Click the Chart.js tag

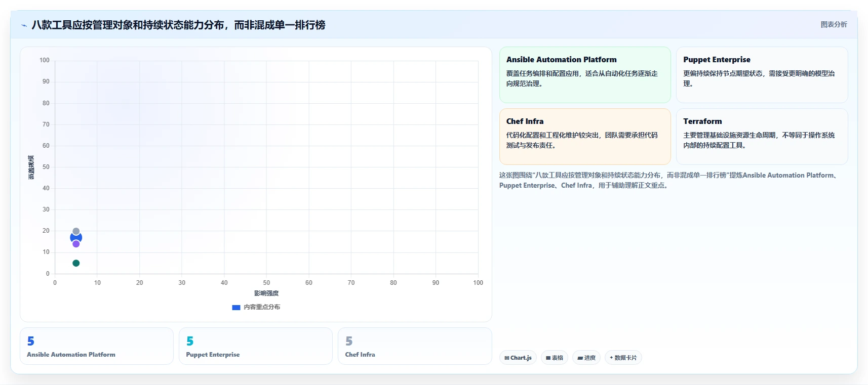tap(518, 358)
